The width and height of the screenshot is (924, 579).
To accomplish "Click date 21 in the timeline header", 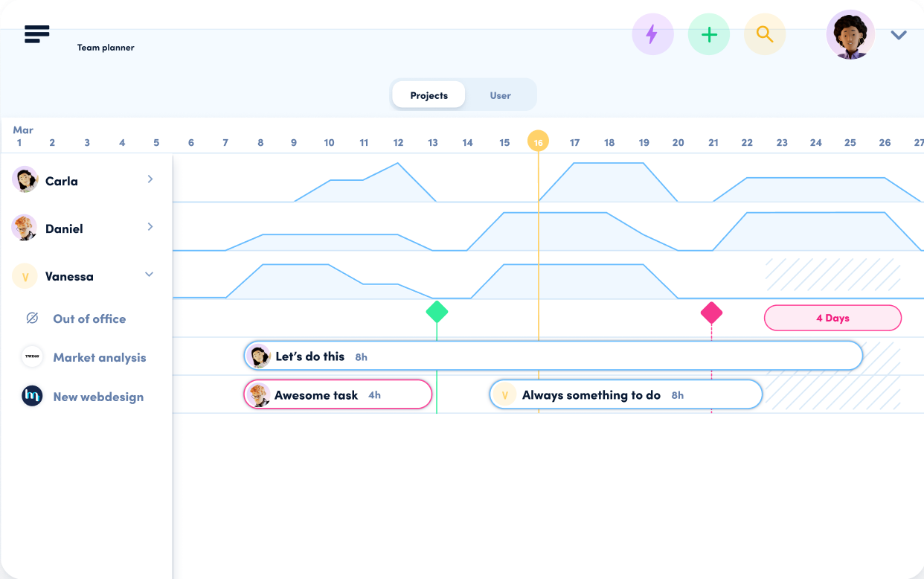I will pyautogui.click(x=713, y=142).
